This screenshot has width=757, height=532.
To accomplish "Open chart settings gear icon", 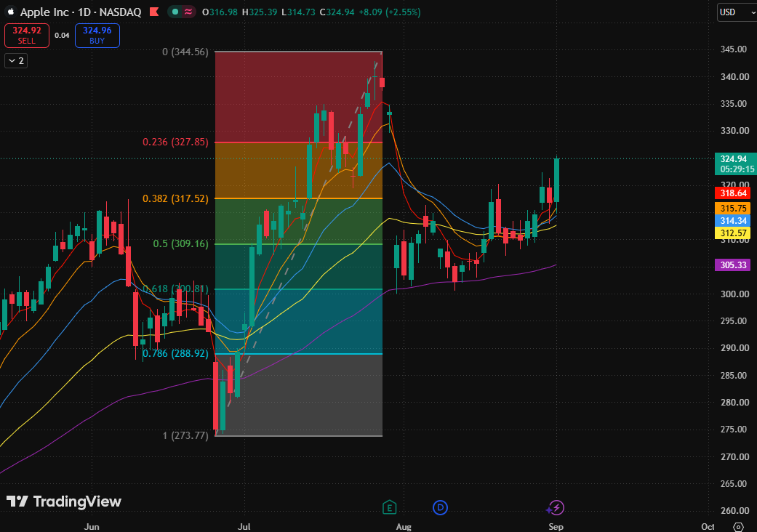I will (x=738, y=527).
